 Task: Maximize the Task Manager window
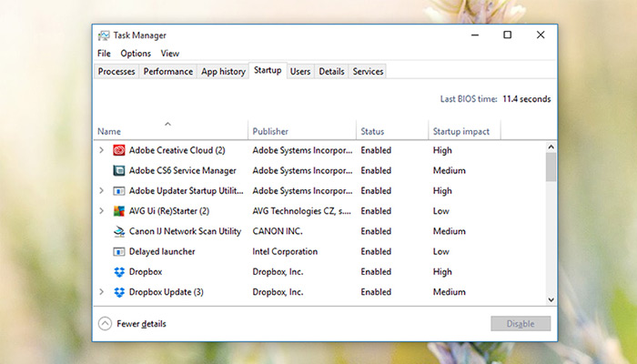[x=508, y=35]
